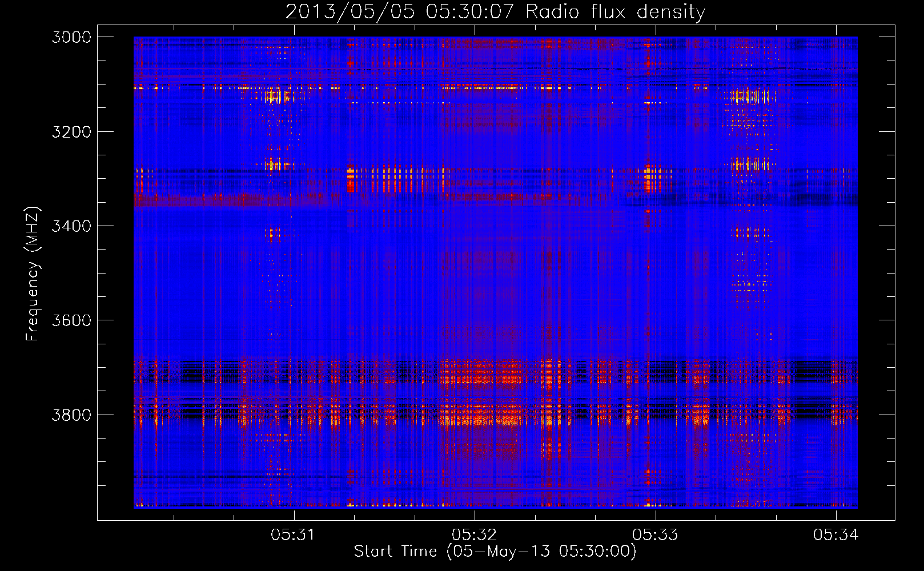Select the 3200 frequency tick label
Viewport: 924px width, 571px height.
[71, 132]
